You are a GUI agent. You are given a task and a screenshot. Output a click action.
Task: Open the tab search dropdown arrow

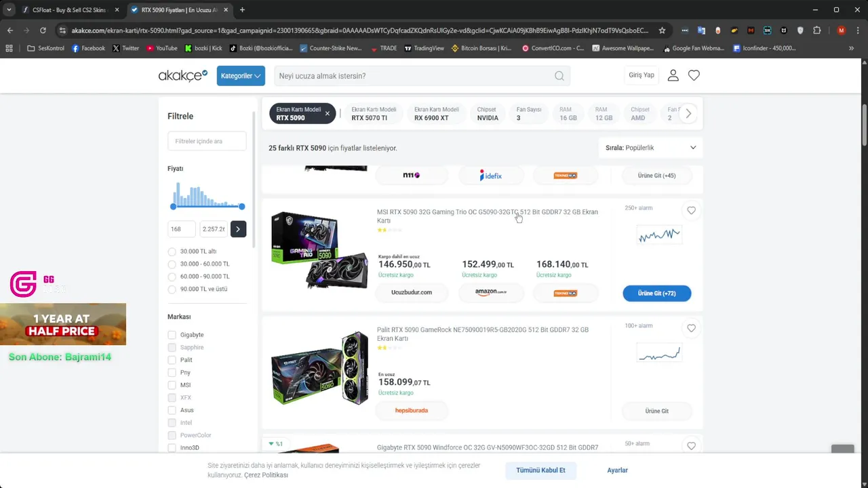tap(9, 9)
